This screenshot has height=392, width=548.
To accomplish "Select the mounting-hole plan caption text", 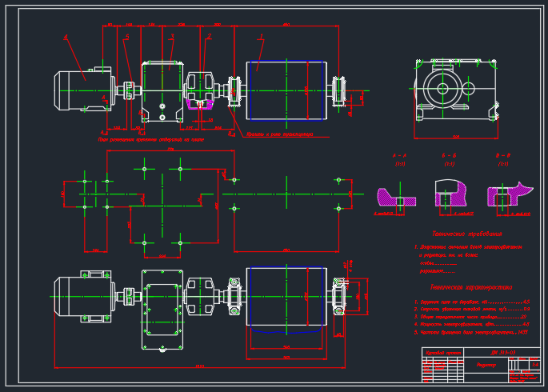I will (x=151, y=140).
